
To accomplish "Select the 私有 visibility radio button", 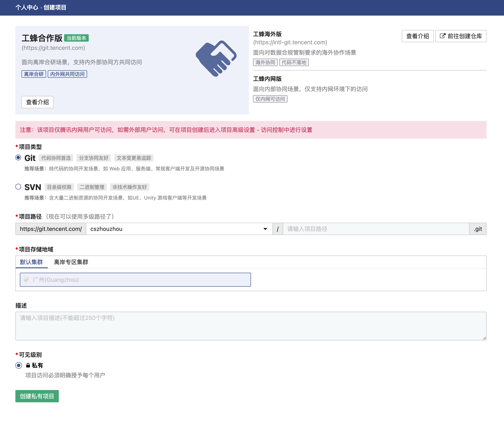I will [19, 365].
